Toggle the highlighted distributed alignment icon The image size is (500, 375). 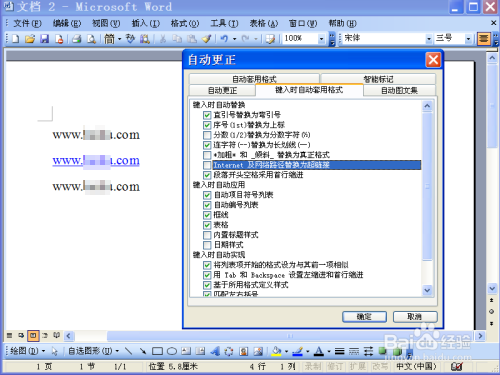click(x=483, y=39)
